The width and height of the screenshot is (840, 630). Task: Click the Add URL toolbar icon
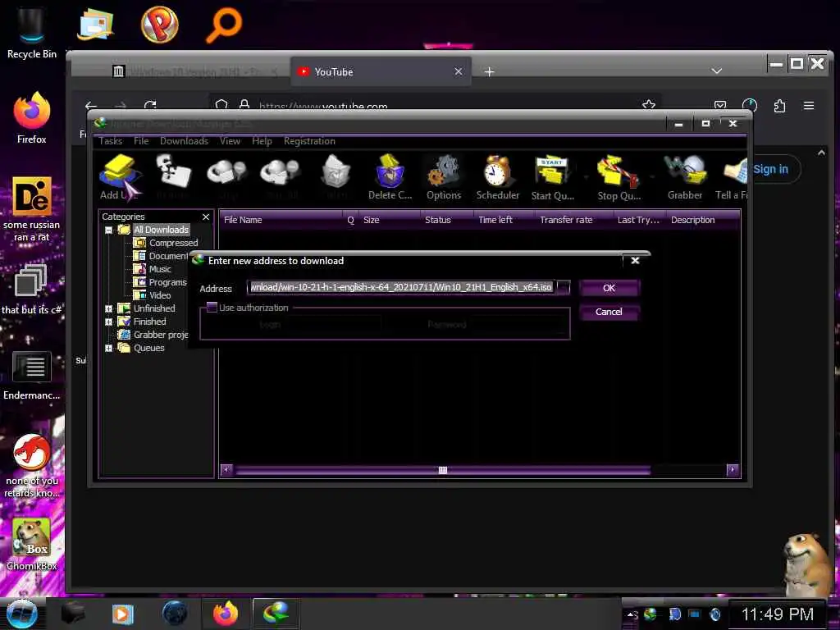pyautogui.click(x=120, y=177)
